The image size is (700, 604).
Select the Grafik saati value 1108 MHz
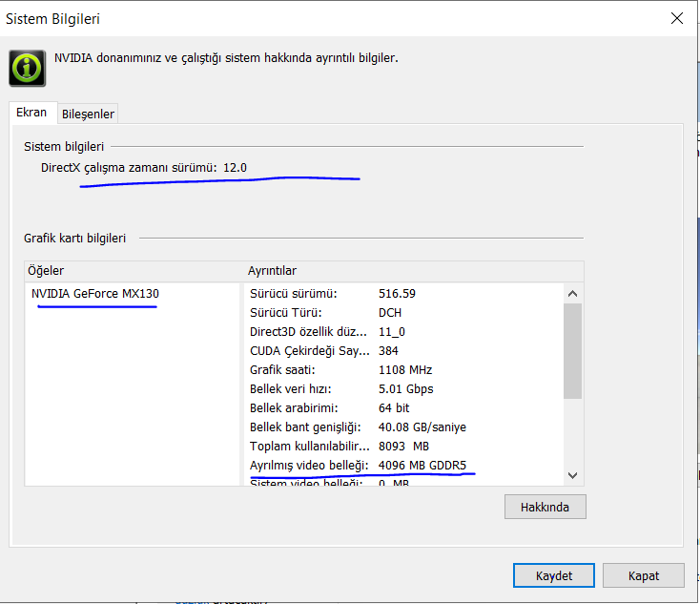405,370
